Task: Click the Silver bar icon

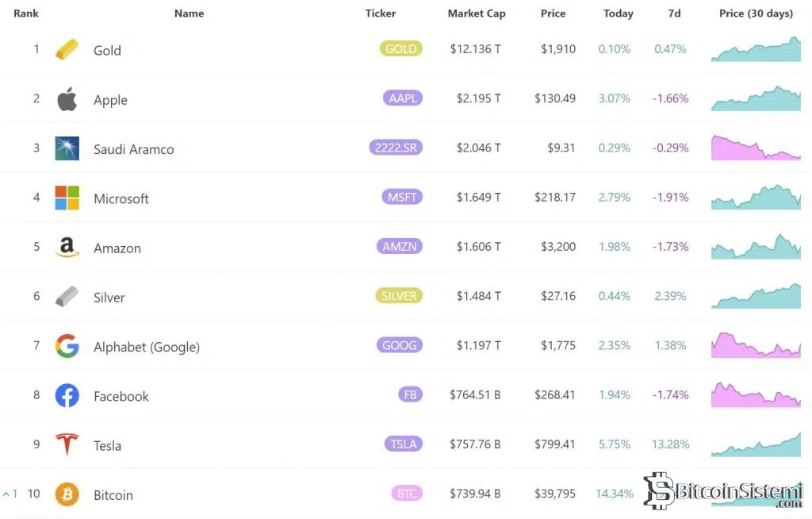Action: point(67,297)
